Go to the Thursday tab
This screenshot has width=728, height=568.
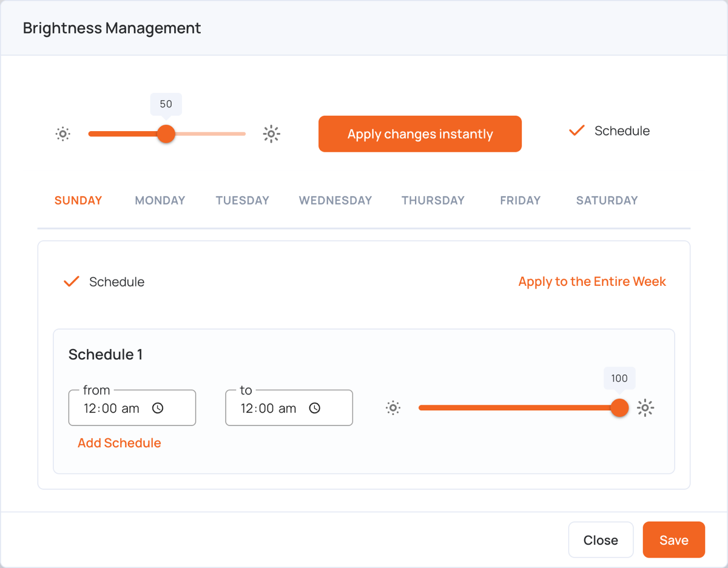click(433, 200)
